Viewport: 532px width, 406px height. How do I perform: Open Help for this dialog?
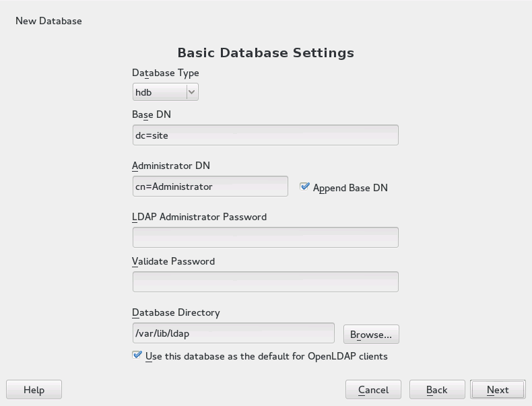click(34, 390)
